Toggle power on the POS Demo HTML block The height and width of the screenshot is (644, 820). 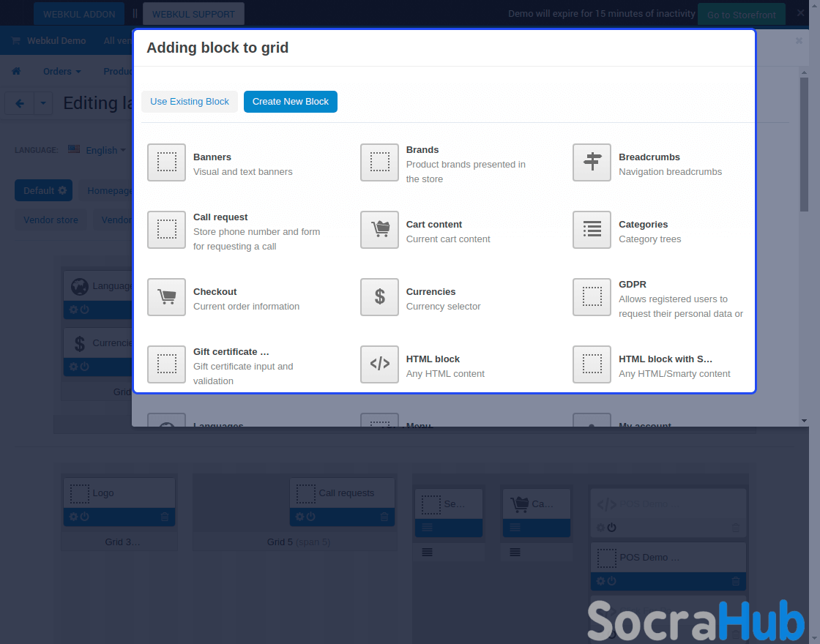coord(612,528)
